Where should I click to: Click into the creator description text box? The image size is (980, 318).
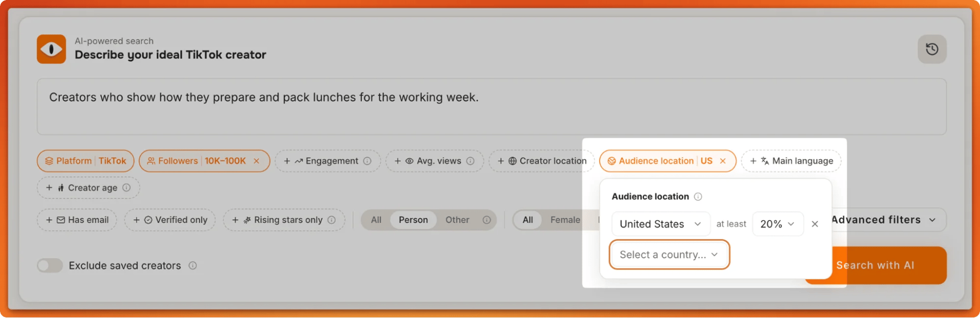tap(492, 107)
